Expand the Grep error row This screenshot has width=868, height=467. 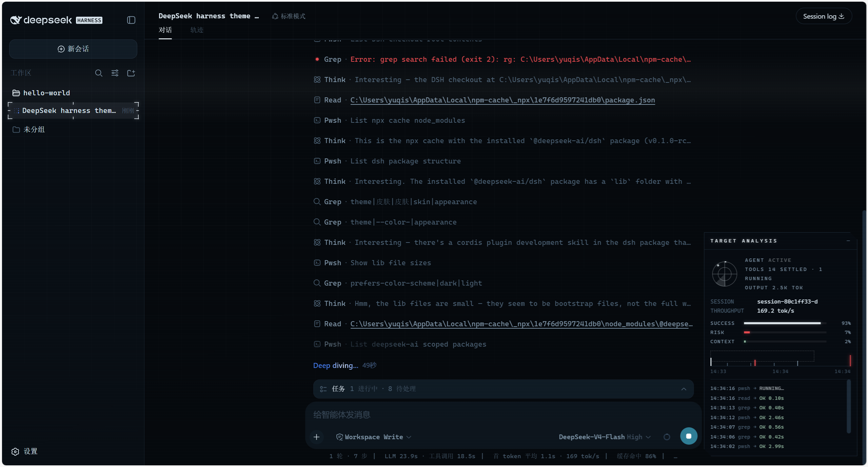click(x=503, y=59)
